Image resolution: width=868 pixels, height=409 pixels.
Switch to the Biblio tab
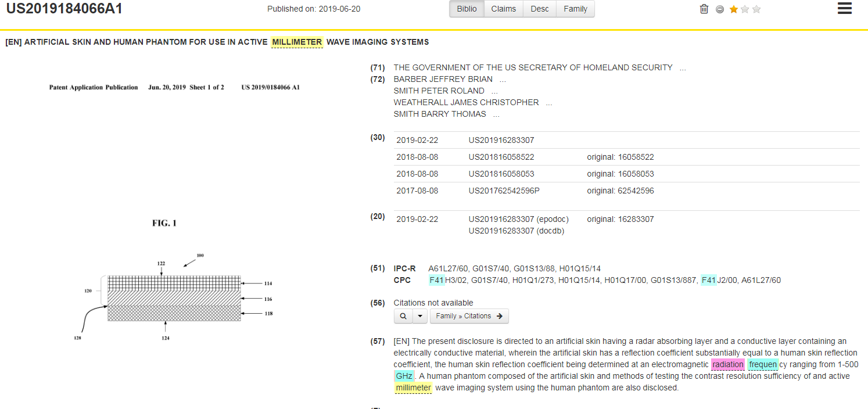tap(467, 9)
